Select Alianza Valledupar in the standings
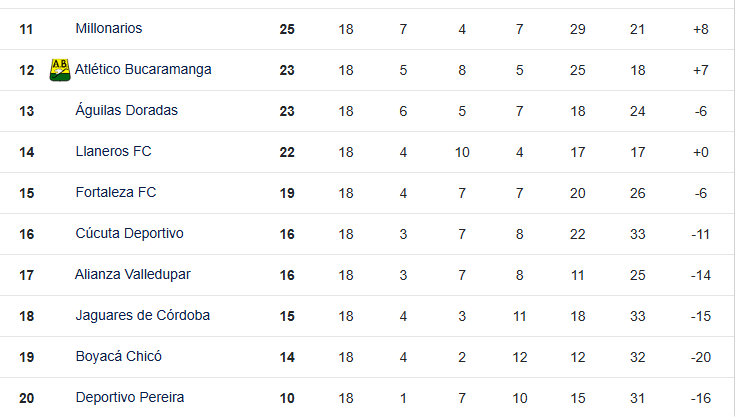The width and height of the screenshot is (735, 418). point(132,275)
